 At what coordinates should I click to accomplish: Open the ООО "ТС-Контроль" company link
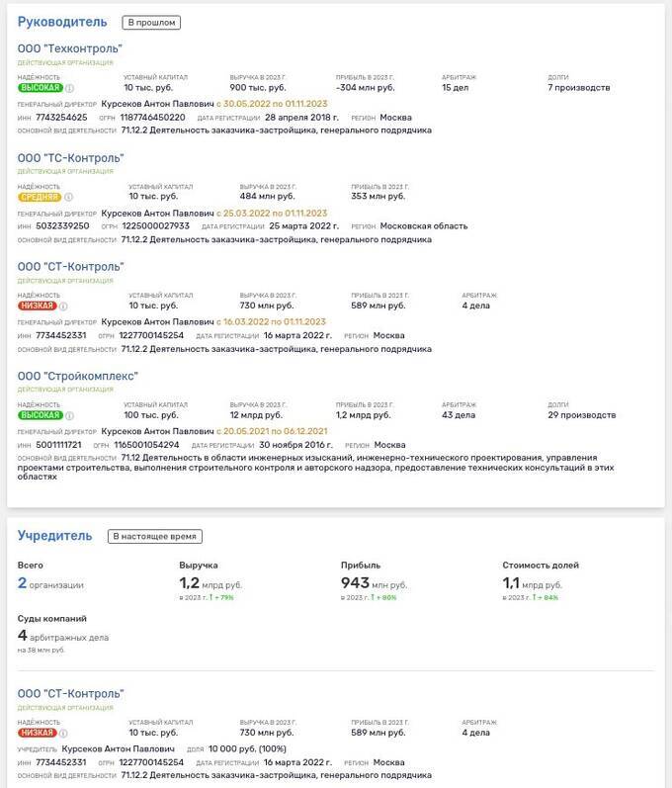(71, 157)
